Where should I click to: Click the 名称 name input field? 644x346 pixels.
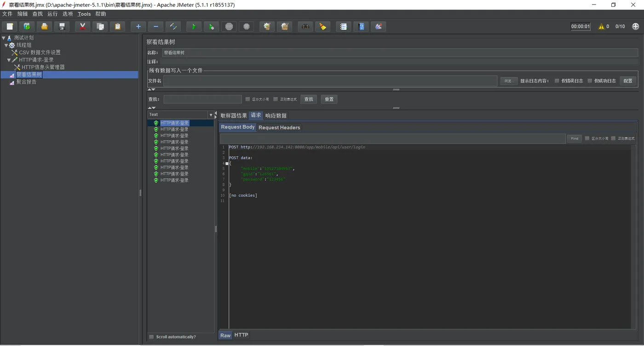point(400,53)
